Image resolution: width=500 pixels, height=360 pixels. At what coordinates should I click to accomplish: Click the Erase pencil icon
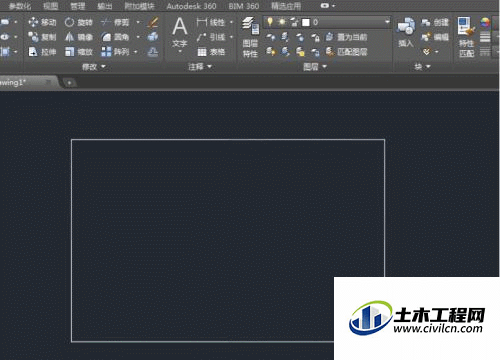coord(153,22)
